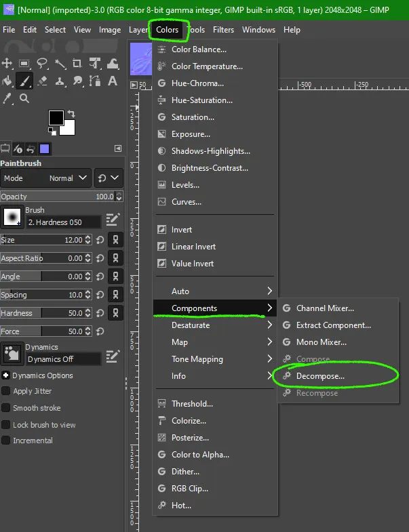Image resolution: width=409 pixels, height=532 pixels.
Task: Pick the Free Select lasso tool
Action: click(42, 63)
